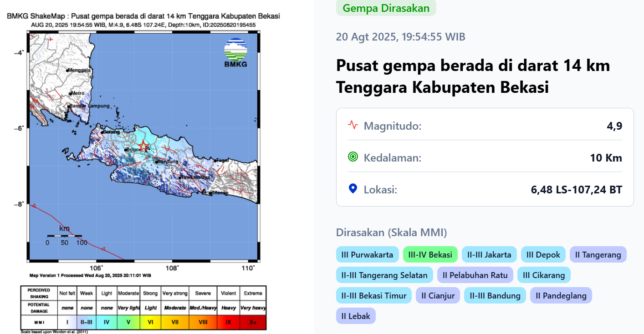Choose the III Depok chip
Image resolution: width=644 pixels, height=334 pixels.
tap(543, 254)
